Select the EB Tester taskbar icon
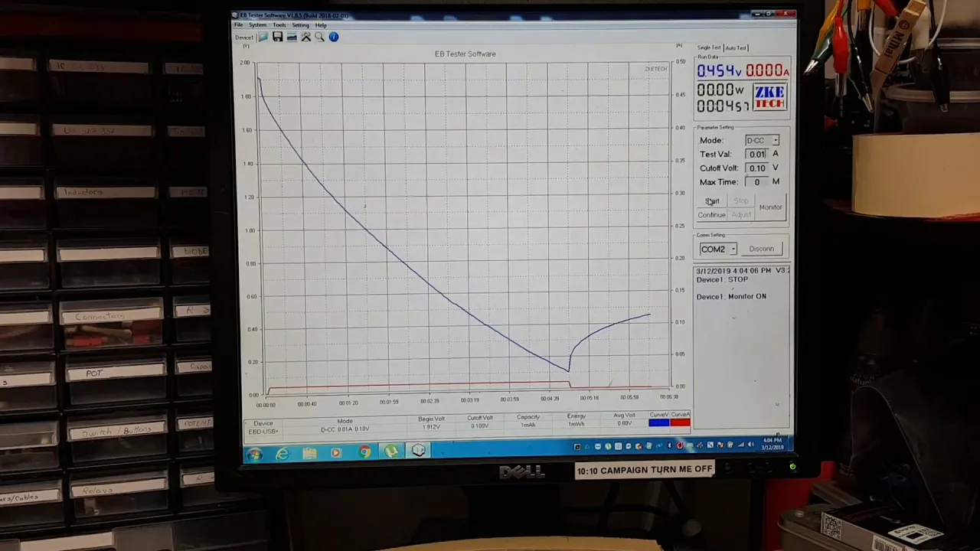 point(418,451)
